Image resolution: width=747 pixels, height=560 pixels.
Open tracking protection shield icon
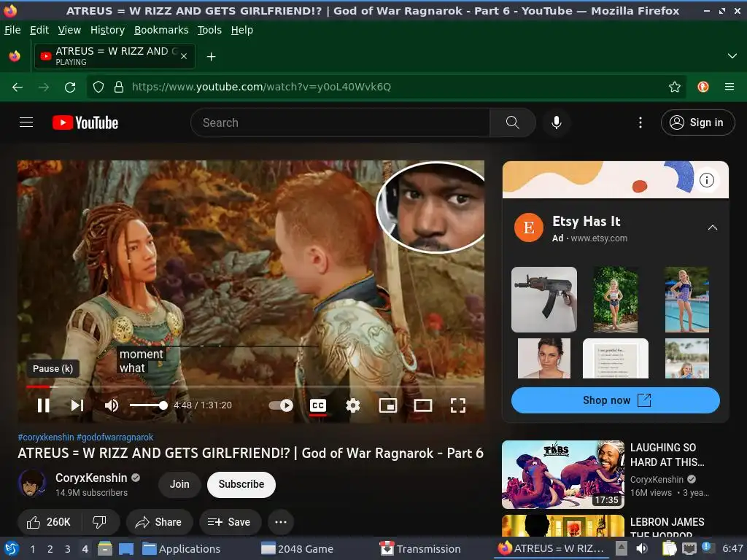[98, 87]
